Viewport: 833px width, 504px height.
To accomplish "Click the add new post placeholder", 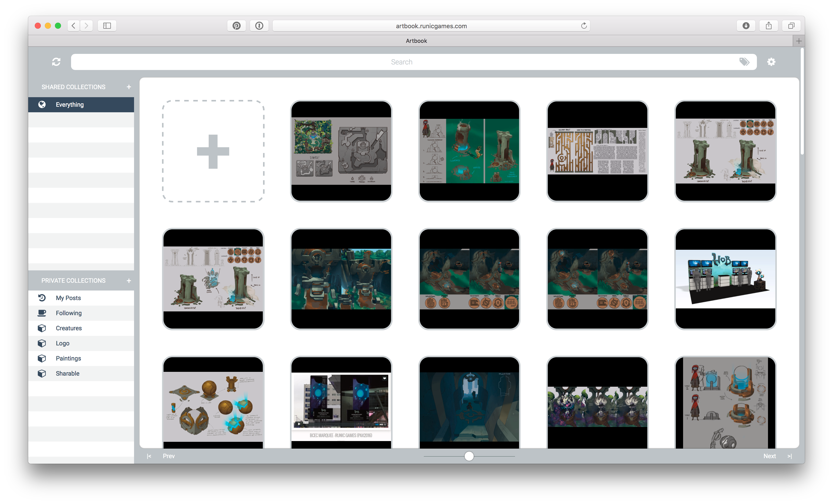I will click(x=213, y=151).
